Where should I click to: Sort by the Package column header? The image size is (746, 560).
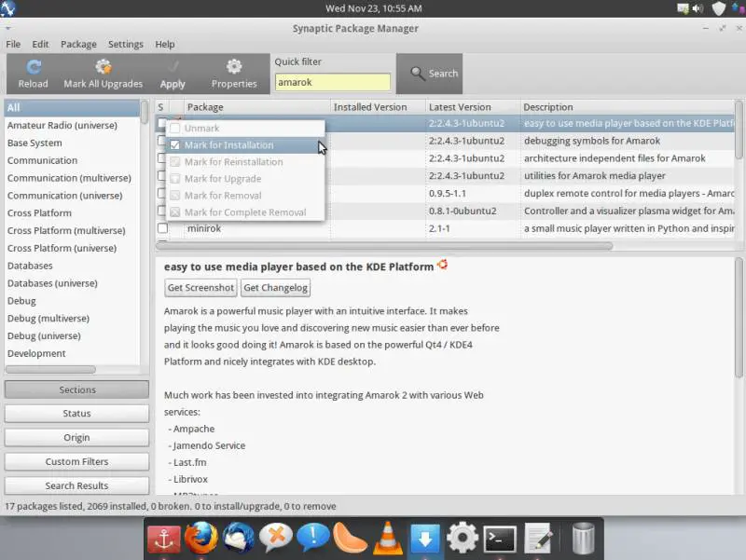(x=257, y=107)
